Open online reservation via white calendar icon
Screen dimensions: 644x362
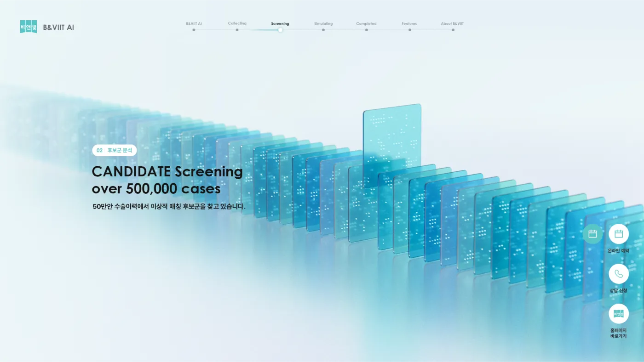pyautogui.click(x=618, y=234)
